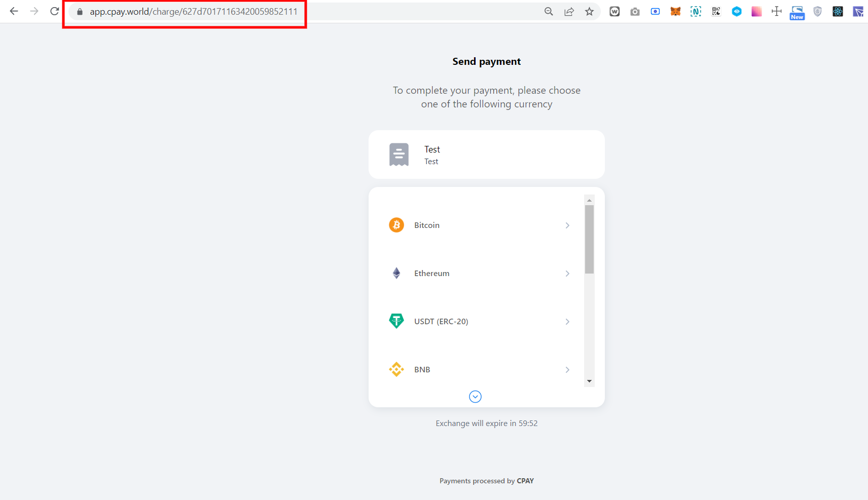Click the QR code extension icon

(716, 12)
